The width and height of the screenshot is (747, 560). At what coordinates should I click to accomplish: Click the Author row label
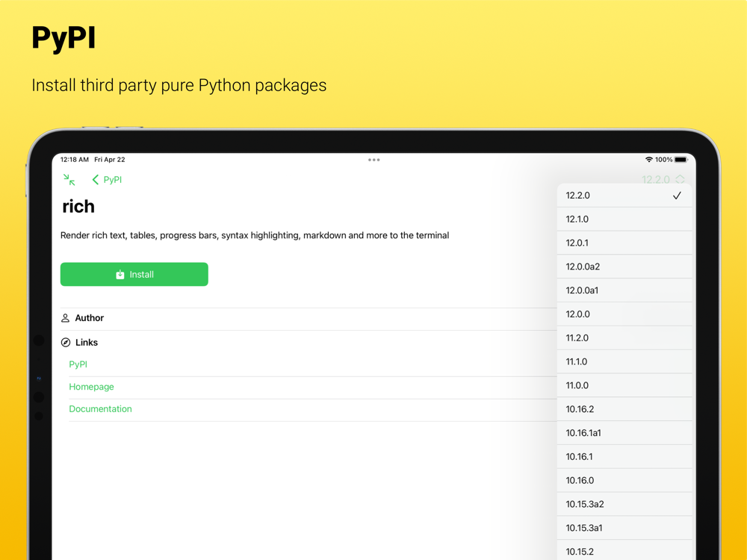pyautogui.click(x=90, y=318)
